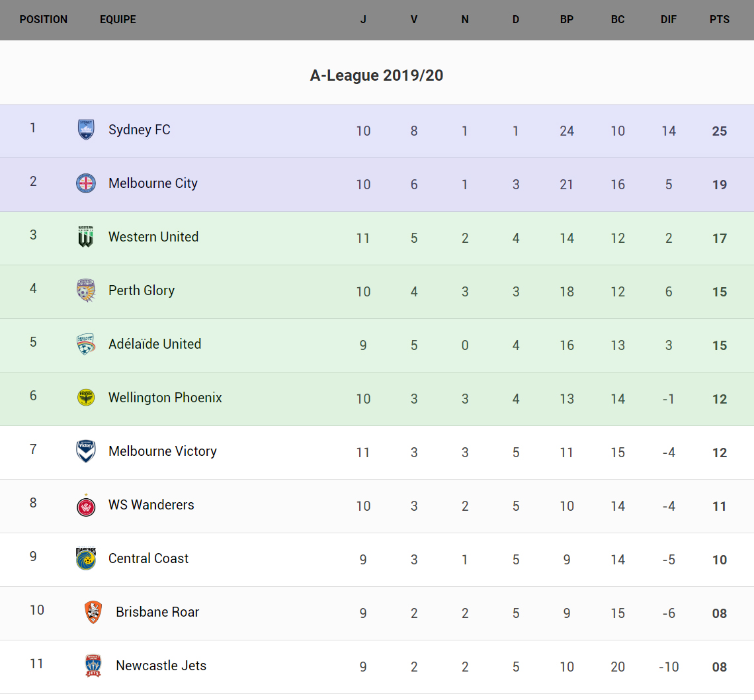Image resolution: width=754 pixels, height=700 pixels.
Task: Click the Wellington Phoenix yellow badge
Action: point(86,398)
